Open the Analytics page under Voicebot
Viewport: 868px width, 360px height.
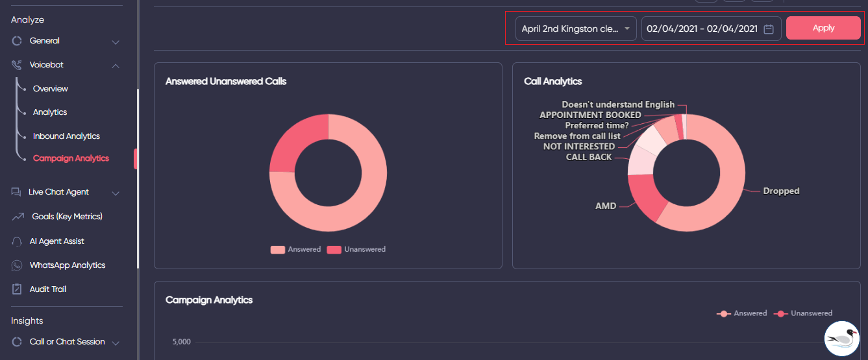click(x=50, y=112)
